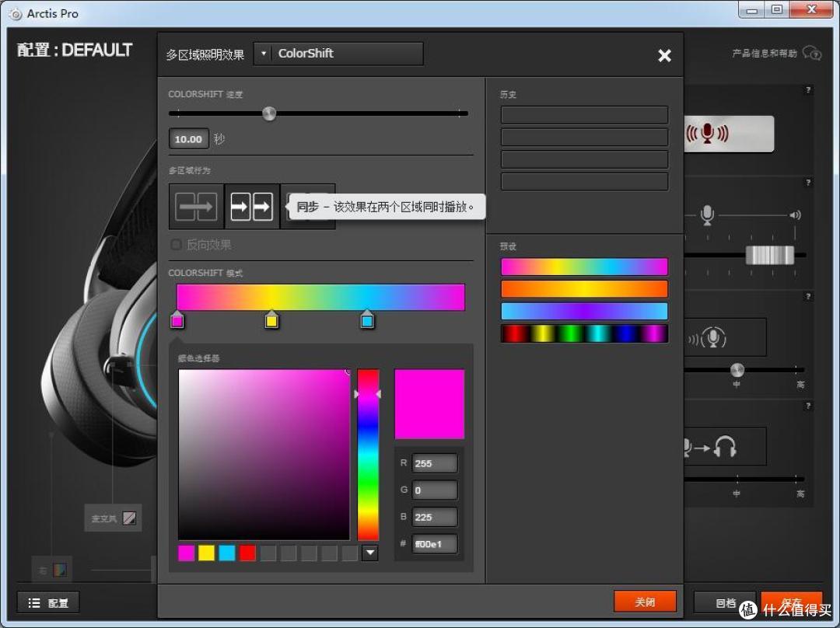The width and height of the screenshot is (840, 628).
Task: Edit the 10.00 seconds speed field
Action: [188, 139]
